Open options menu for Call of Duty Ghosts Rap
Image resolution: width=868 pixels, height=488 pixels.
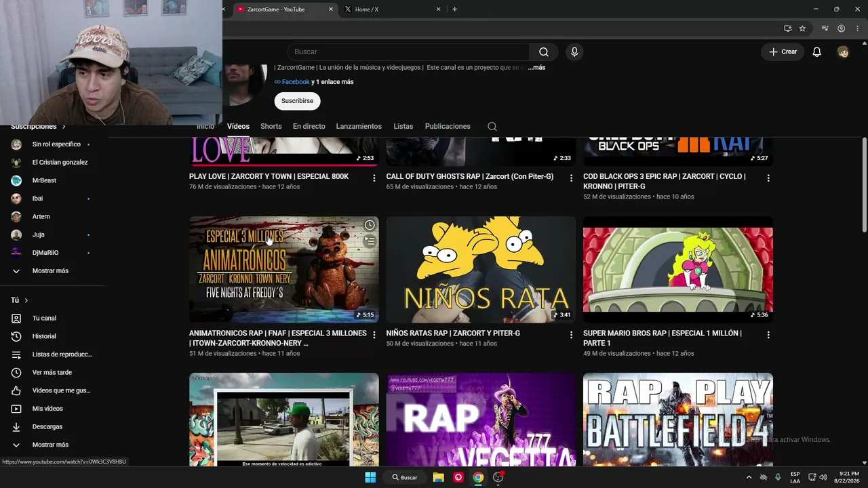click(571, 178)
